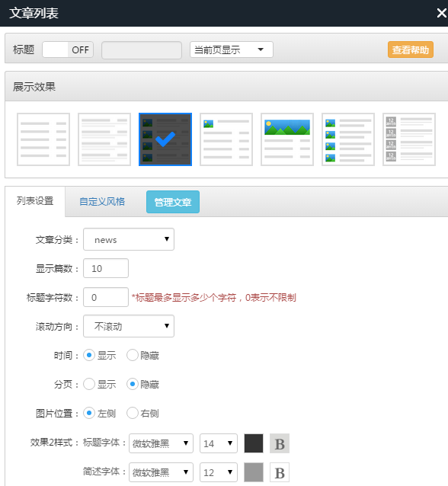Open the dark title font color swatch
The width and height of the screenshot is (448, 486).
[x=254, y=443]
